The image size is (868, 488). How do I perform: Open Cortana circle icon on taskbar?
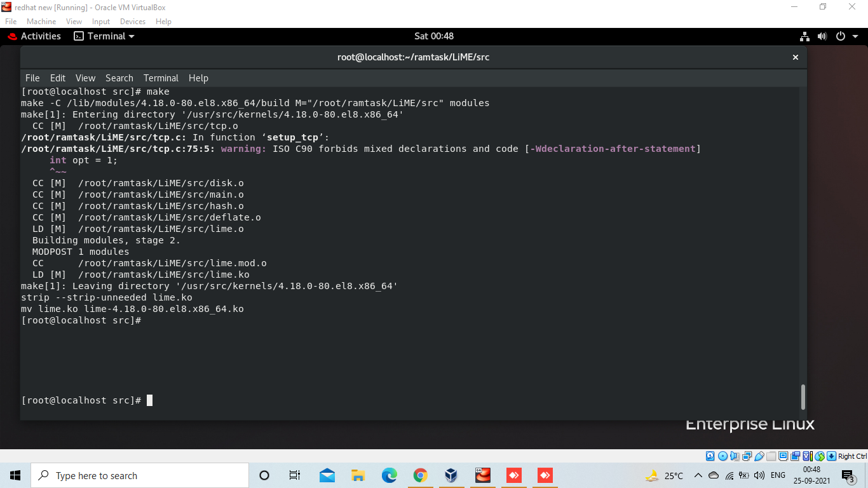264,475
